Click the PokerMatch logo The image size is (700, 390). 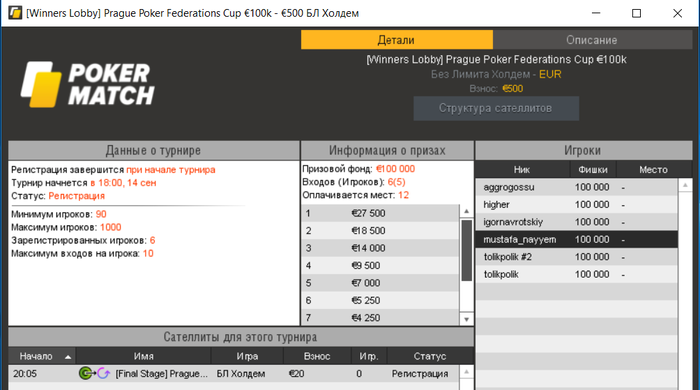coord(88,84)
